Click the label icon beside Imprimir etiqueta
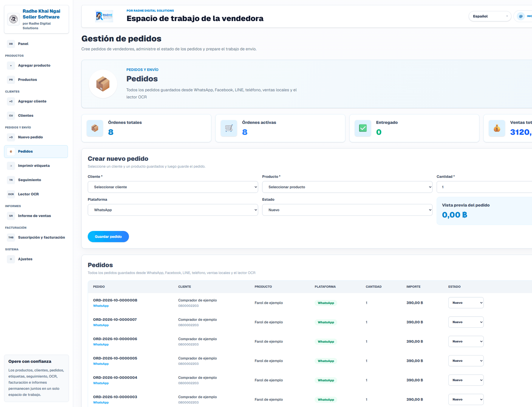Image resolution: width=532 pixels, height=407 pixels. point(11,166)
